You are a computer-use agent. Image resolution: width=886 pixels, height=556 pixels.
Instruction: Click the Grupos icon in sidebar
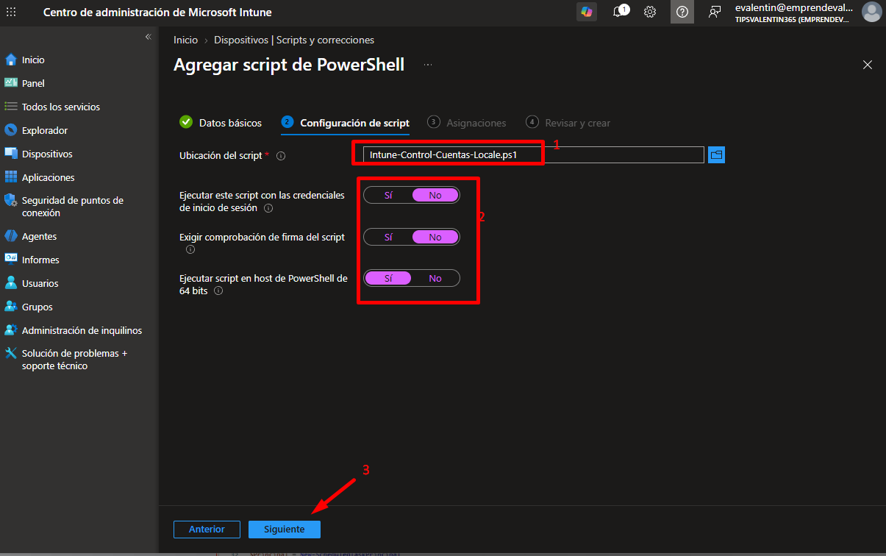click(11, 306)
